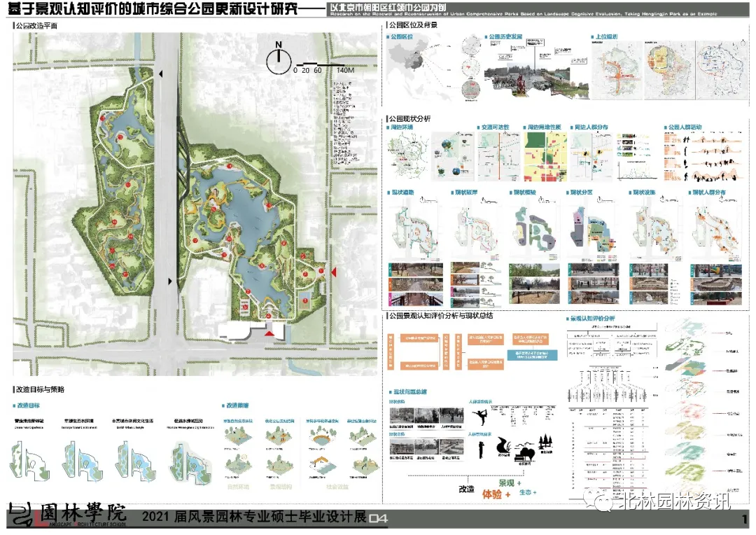Click subheading 现状分区

(x=581, y=193)
